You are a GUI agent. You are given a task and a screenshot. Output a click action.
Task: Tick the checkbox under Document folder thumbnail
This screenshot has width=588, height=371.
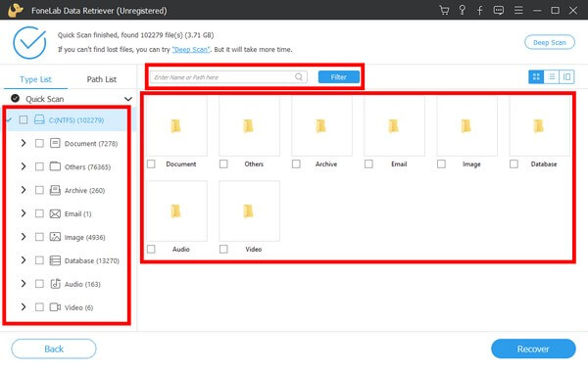[x=151, y=163]
